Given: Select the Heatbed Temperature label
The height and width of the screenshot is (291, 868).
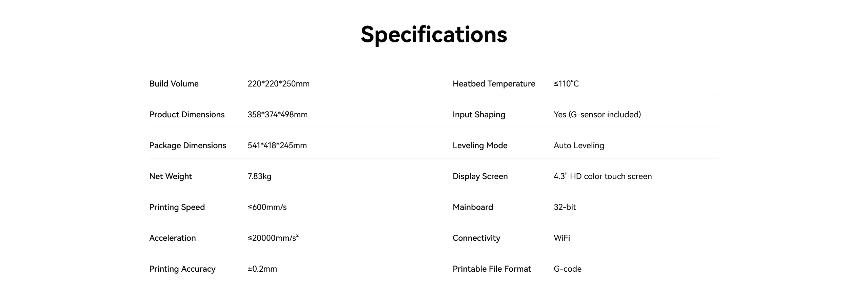Looking at the screenshot, I should [x=494, y=84].
